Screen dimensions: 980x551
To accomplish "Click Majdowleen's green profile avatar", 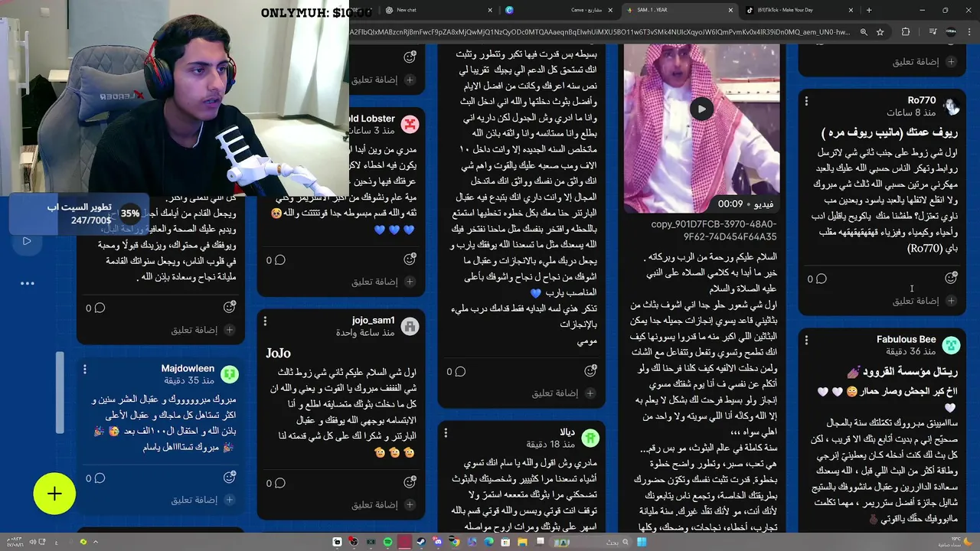I will coord(229,374).
